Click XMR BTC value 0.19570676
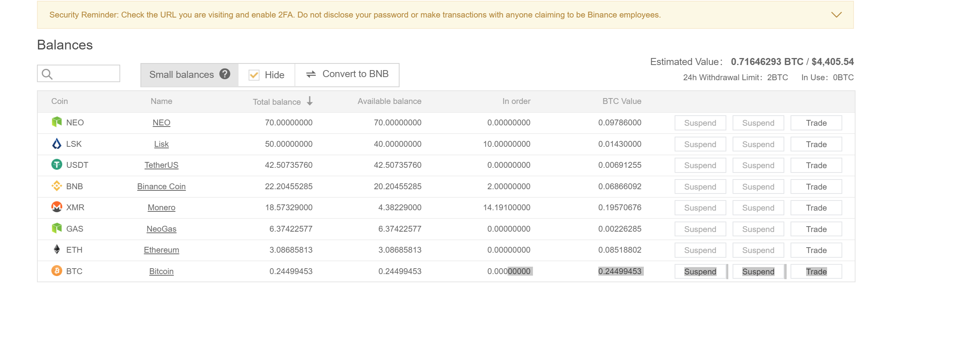 pos(620,208)
